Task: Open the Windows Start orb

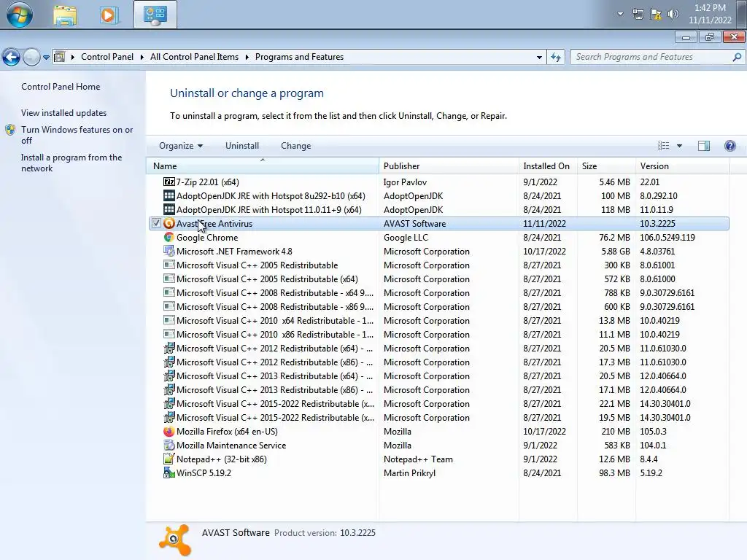Action: click(x=20, y=15)
